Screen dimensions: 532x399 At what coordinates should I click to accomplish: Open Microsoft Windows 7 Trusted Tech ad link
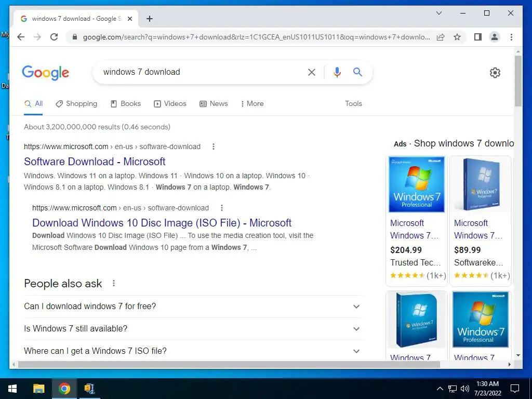[415, 229]
